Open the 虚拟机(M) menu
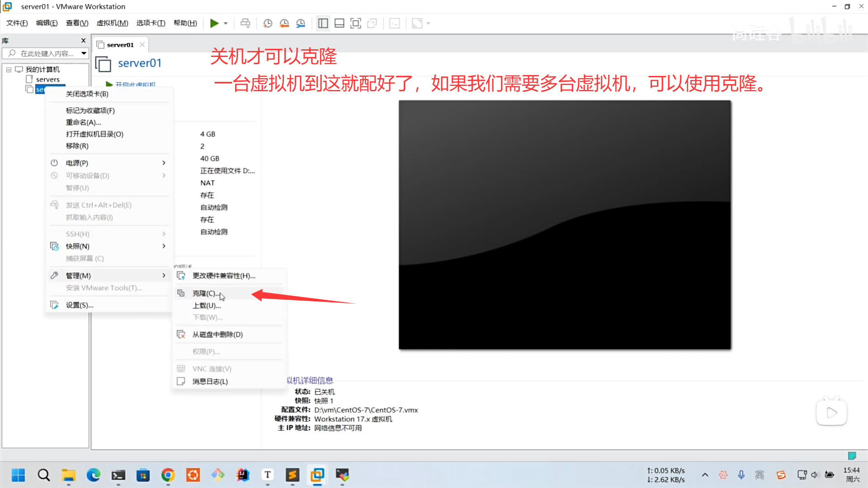Viewport: 868px width, 488px height. point(112,23)
